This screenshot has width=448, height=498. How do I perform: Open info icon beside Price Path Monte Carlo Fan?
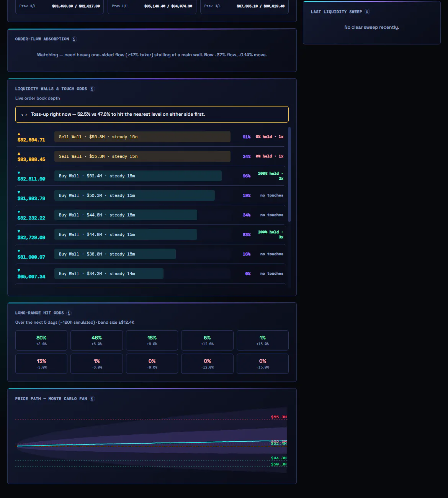coord(92,399)
